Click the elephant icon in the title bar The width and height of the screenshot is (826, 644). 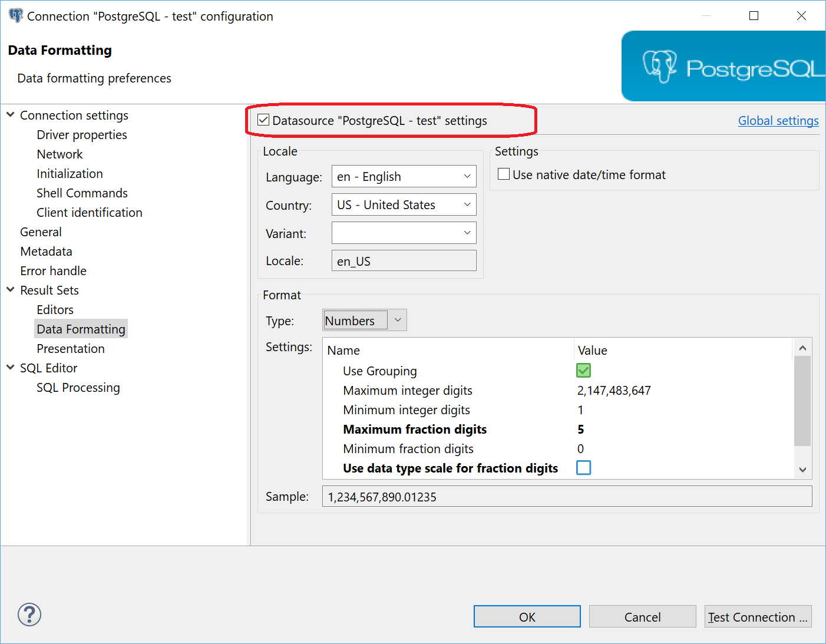[15, 15]
